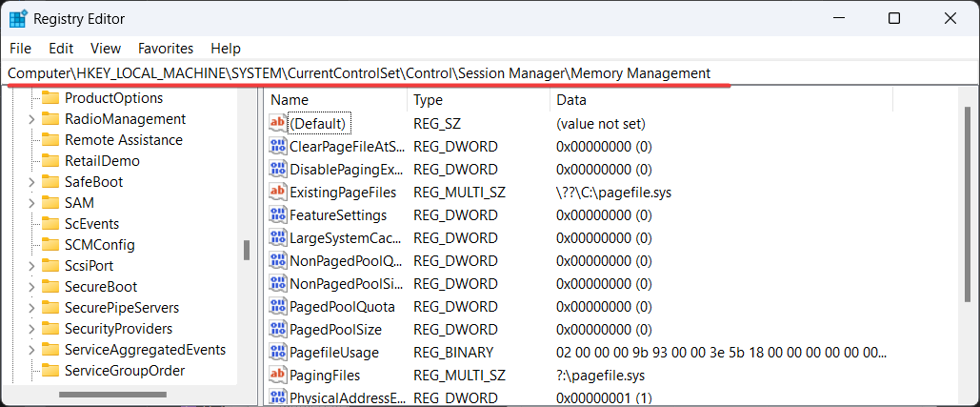Click the Remote Assistance folder icon
Image resolution: width=980 pixels, height=407 pixels.
click(50, 139)
